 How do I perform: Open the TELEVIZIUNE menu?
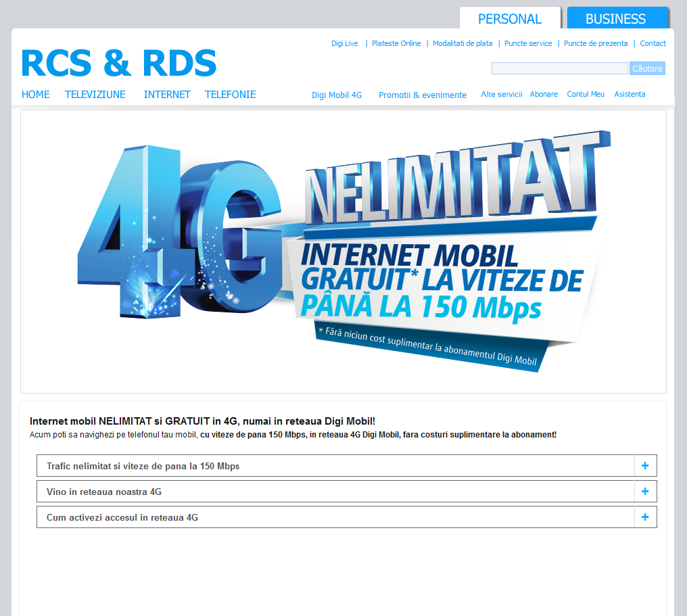coord(95,95)
